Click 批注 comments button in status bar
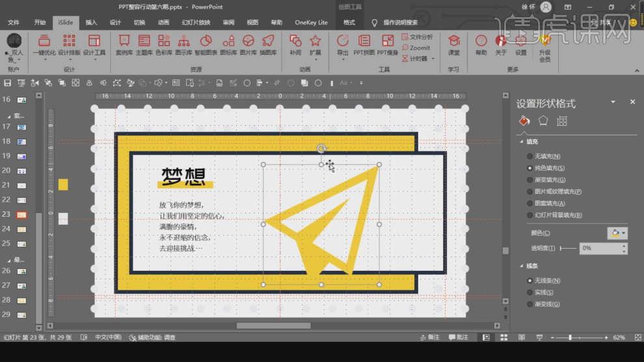Screen dimensions: 644x362 coord(459,337)
